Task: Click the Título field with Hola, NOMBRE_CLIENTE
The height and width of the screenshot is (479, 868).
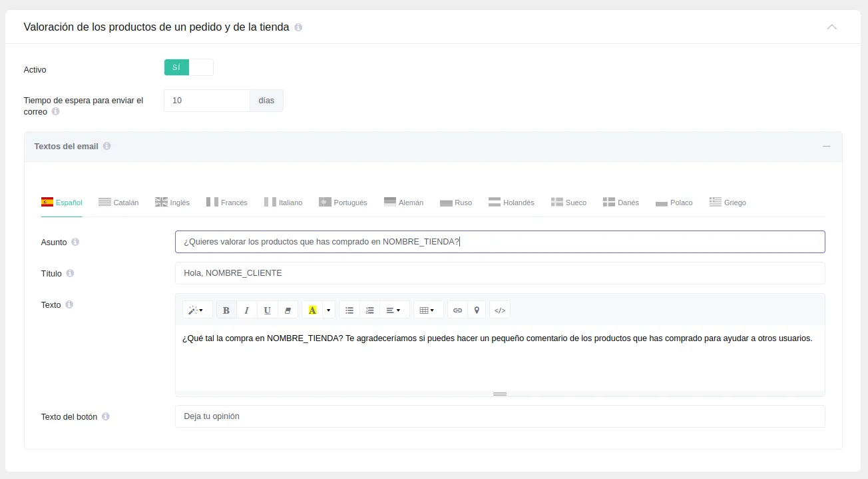Action: click(500, 273)
